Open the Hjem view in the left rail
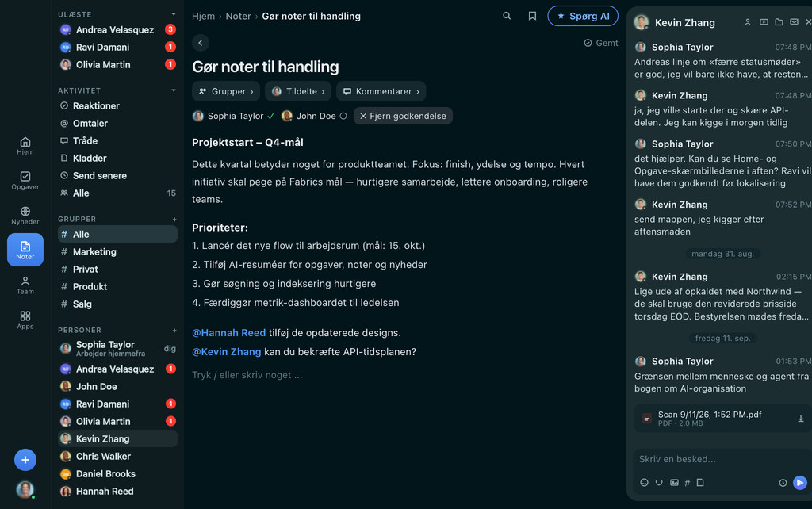This screenshot has height=509, width=812. tap(25, 146)
